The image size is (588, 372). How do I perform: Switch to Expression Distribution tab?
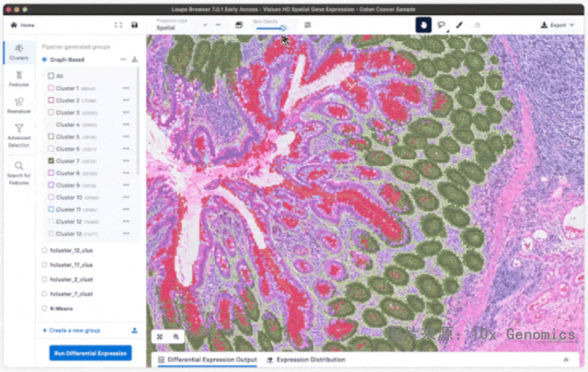click(x=306, y=359)
